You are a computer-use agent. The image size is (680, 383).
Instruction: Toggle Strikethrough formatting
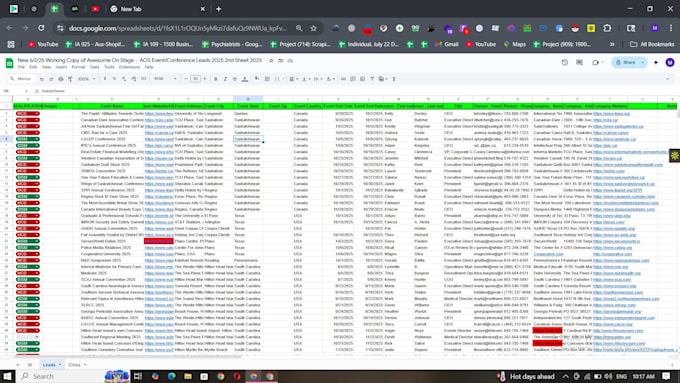click(235, 79)
